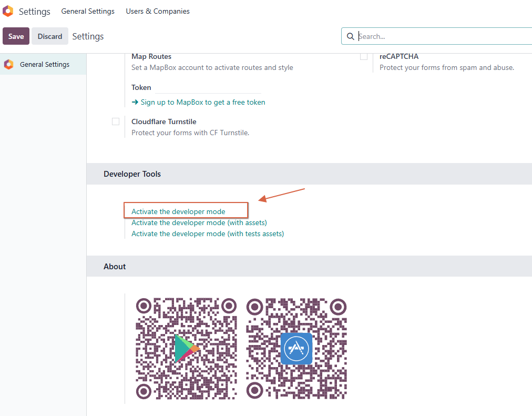Click the Developer Tools section heading
Screen dimensions: 532x416
[x=132, y=174]
